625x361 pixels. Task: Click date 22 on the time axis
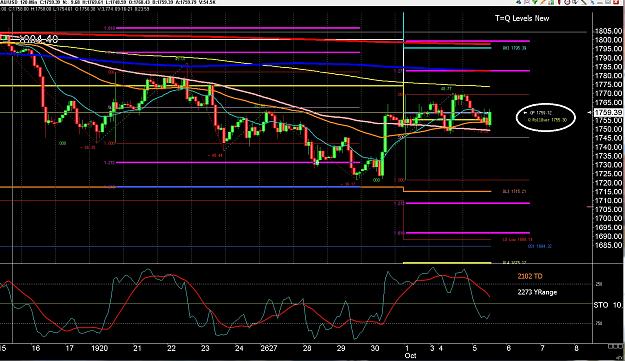click(x=171, y=348)
